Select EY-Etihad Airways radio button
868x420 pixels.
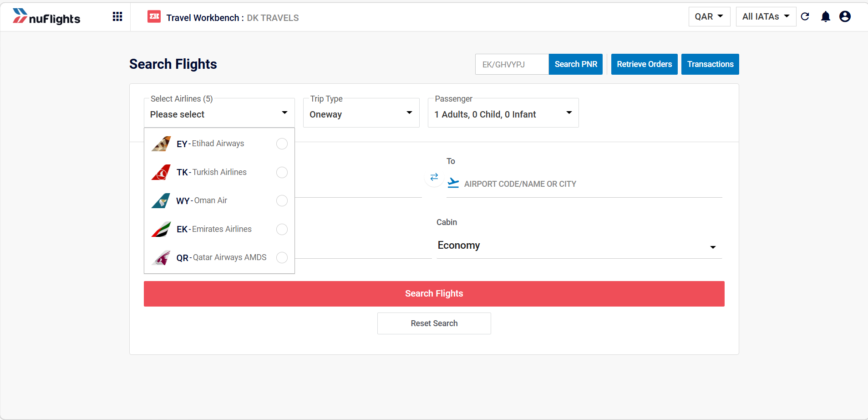[282, 144]
